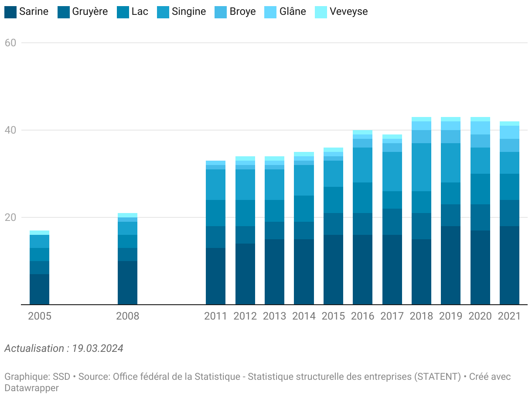The width and height of the screenshot is (532, 399).
Task: Open the Datawrapper credit in the footer
Action: coord(31,388)
